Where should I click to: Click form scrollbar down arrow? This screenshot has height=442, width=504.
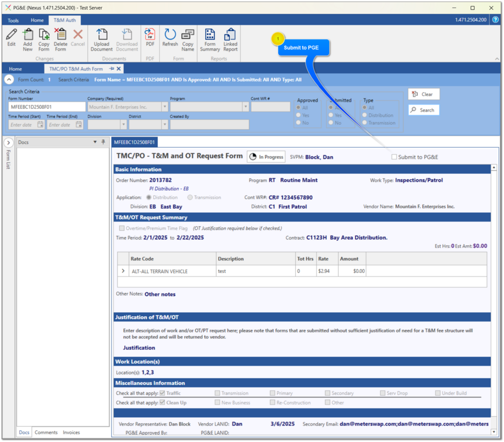pyautogui.click(x=494, y=432)
